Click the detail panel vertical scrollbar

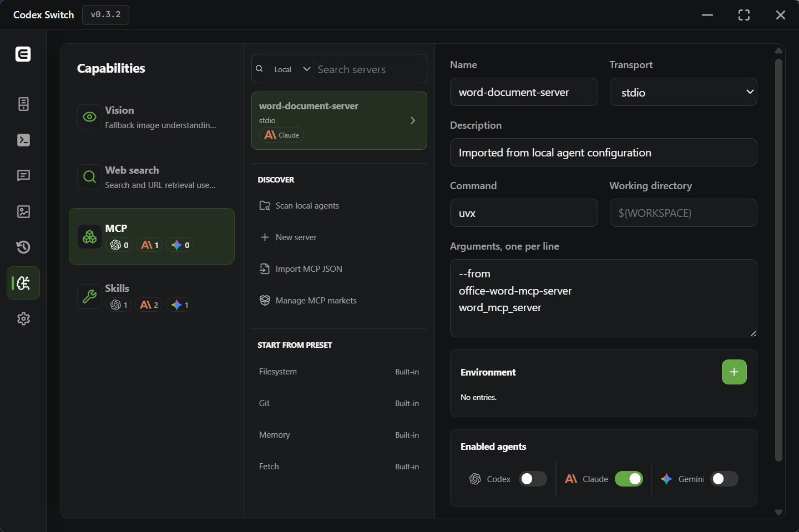[778, 260]
